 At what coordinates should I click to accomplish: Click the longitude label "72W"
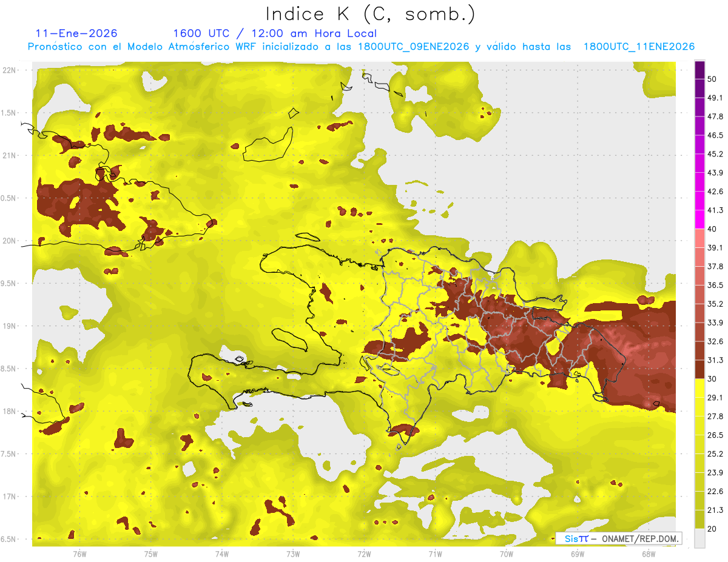[364, 554]
